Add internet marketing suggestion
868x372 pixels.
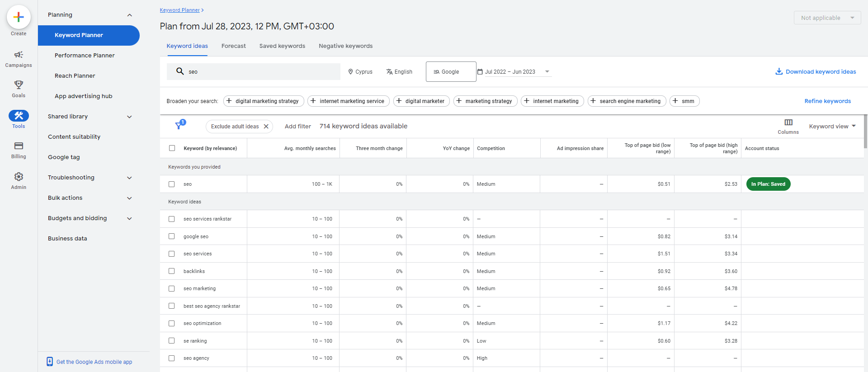pos(552,101)
